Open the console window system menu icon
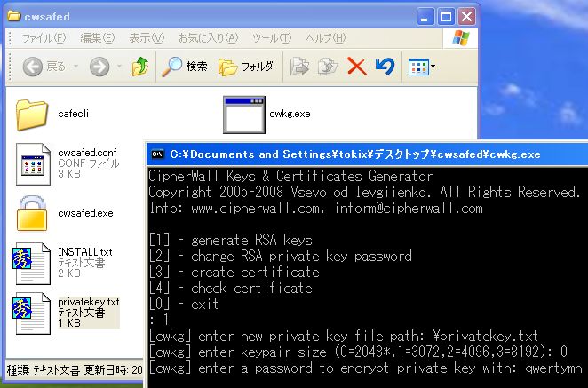The width and height of the screenshot is (588, 388). [157, 154]
